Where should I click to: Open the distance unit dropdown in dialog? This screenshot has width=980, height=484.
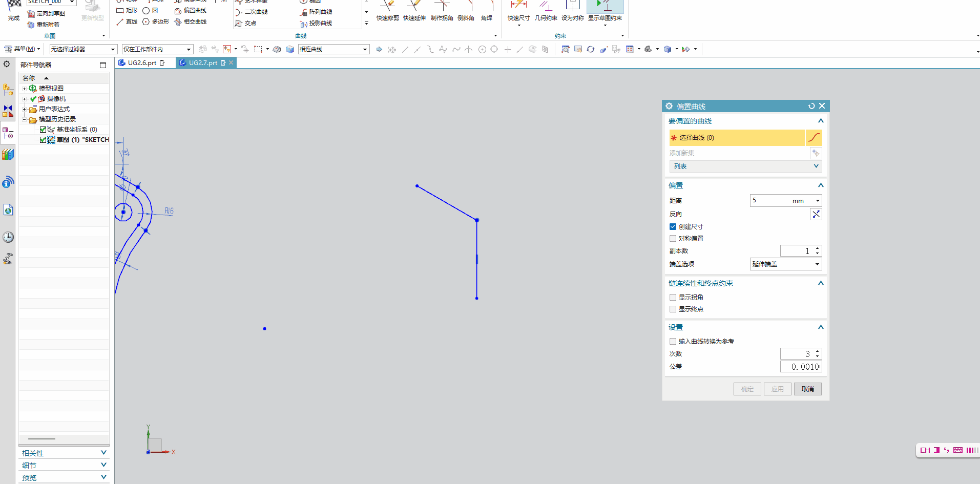tap(818, 200)
